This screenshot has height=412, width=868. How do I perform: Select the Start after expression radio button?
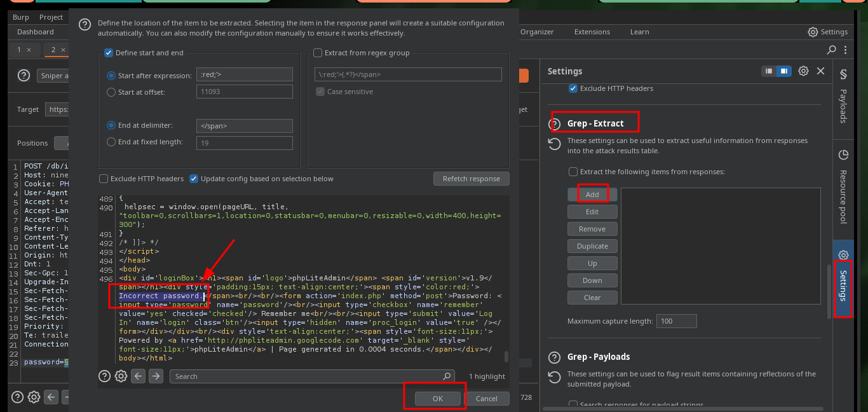point(111,76)
